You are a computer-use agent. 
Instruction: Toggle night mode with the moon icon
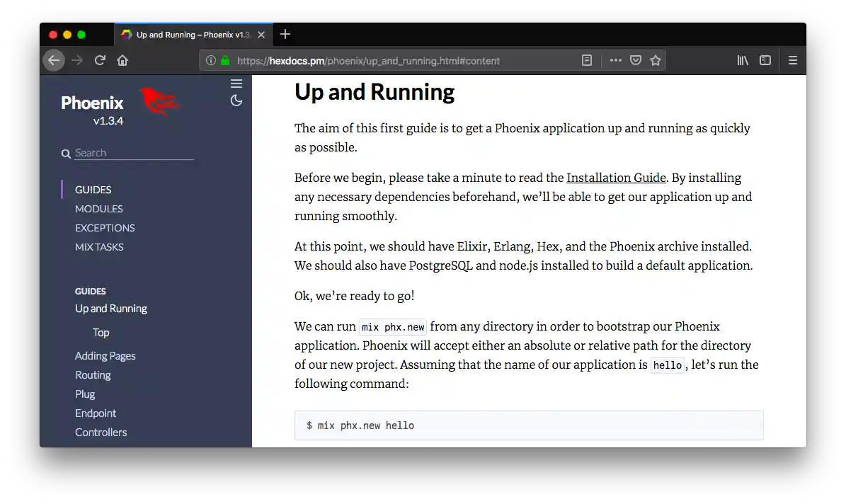236,101
